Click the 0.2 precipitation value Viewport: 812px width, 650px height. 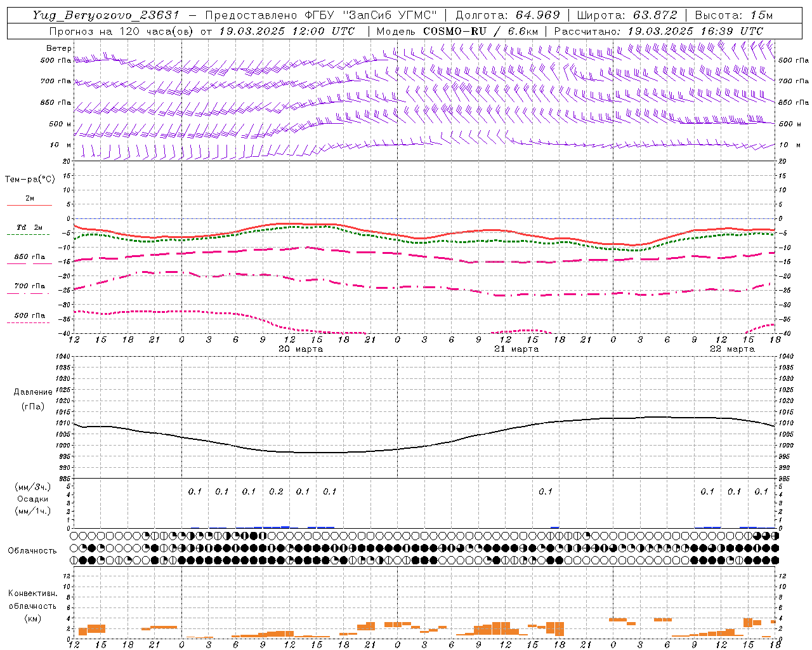click(276, 491)
